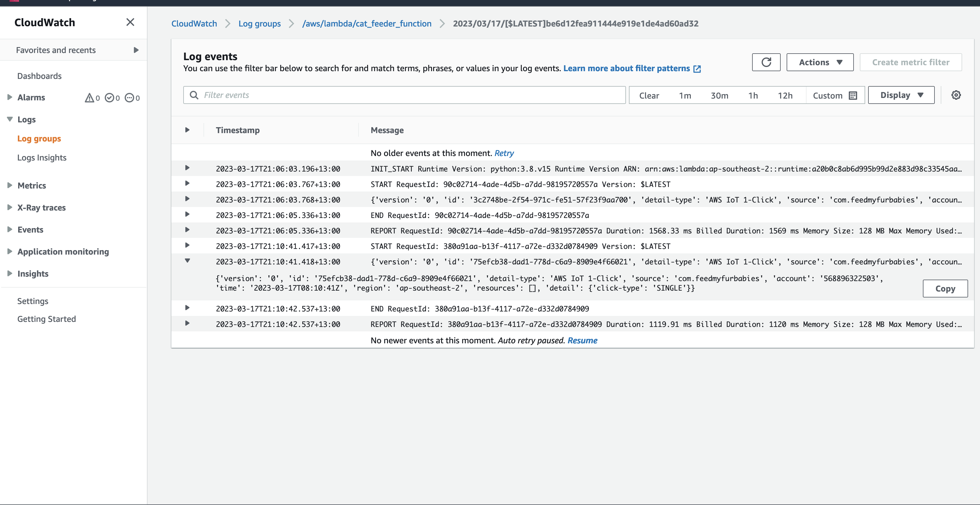
Task: Select Log groups in sidebar
Action: pyautogui.click(x=39, y=139)
